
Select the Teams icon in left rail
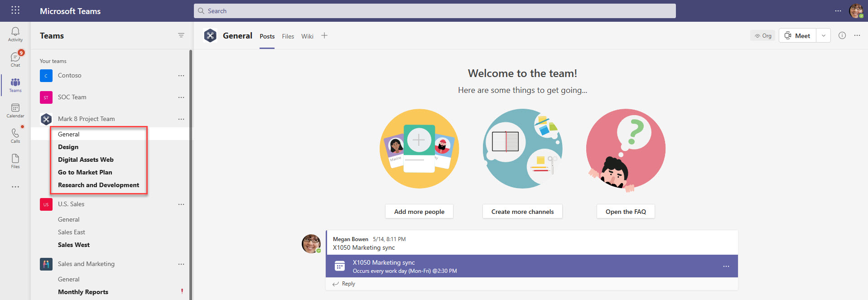(15, 85)
